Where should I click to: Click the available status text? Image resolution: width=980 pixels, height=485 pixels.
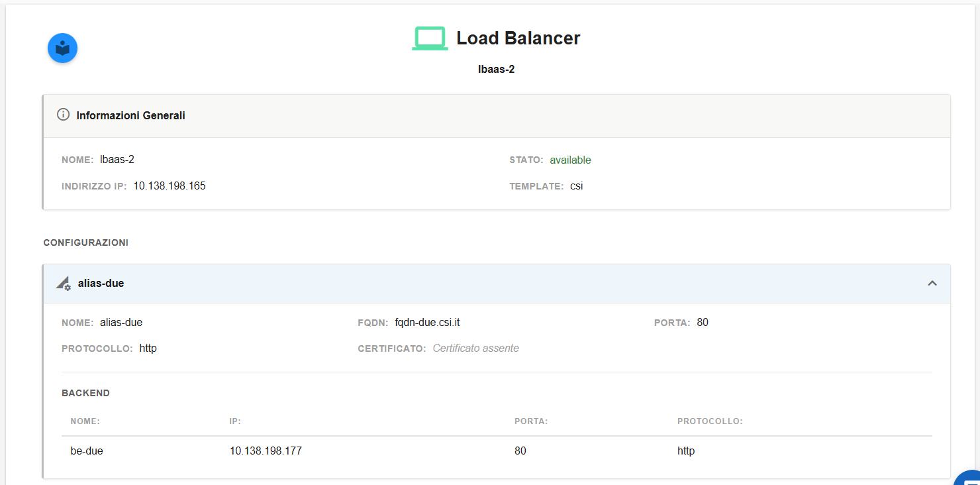pyautogui.click(x=570, y=160)
